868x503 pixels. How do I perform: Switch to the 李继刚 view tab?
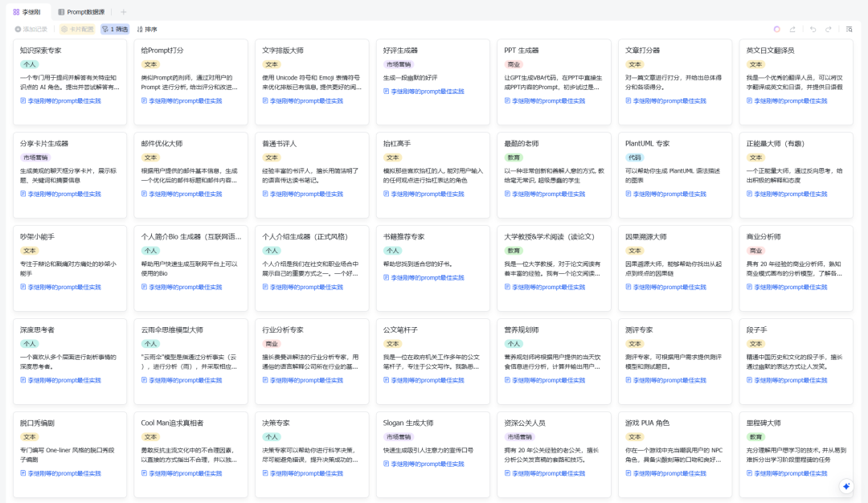click(27, 11)
